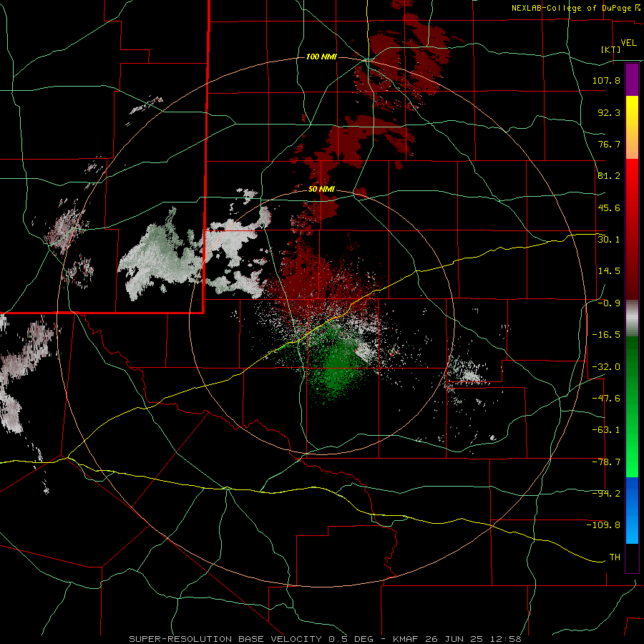Click the -63.1 velocity scale value
644x644 pixels.
coord(606,430)
